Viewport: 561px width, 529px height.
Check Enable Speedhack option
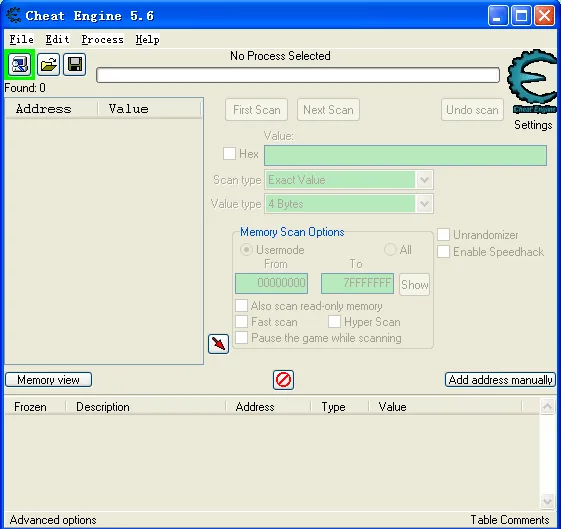(443, 251)
